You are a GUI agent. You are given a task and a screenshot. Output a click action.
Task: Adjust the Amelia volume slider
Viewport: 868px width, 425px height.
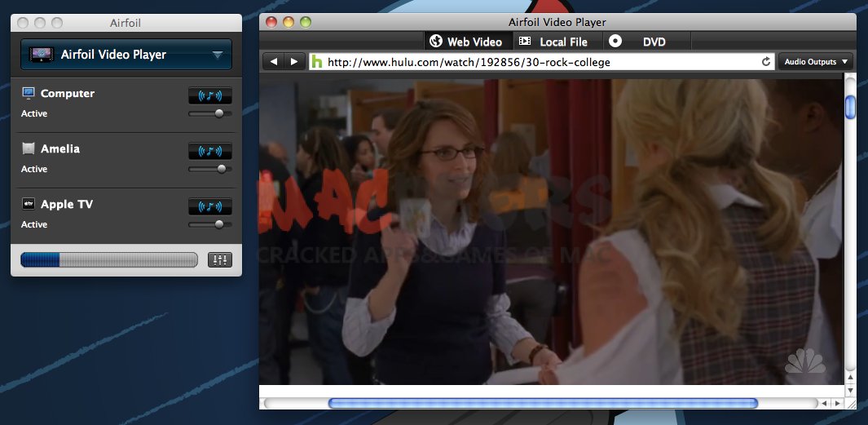pos(209,169)
